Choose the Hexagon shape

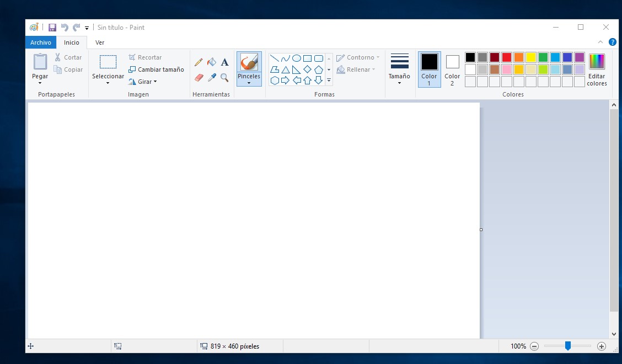click(274, 81)
